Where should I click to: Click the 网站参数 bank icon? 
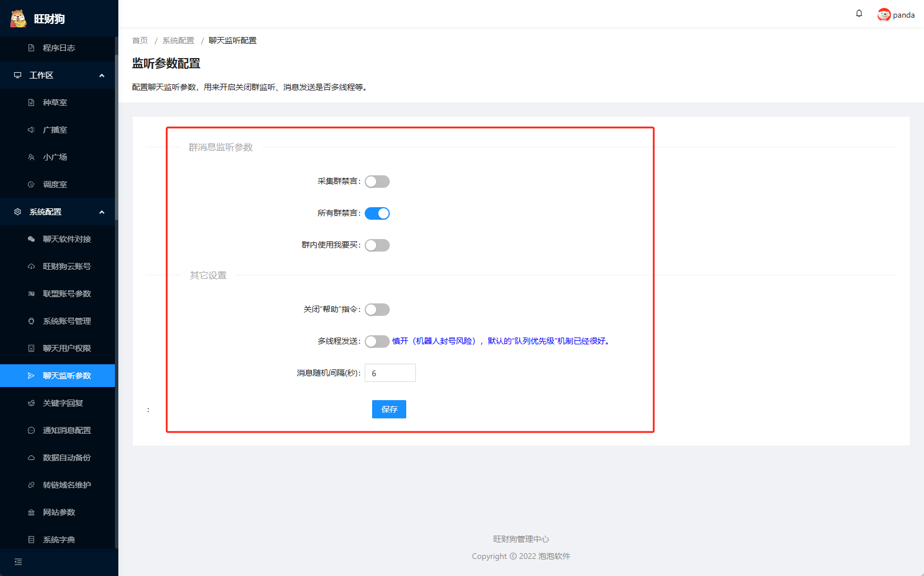[x=31, y=512]
